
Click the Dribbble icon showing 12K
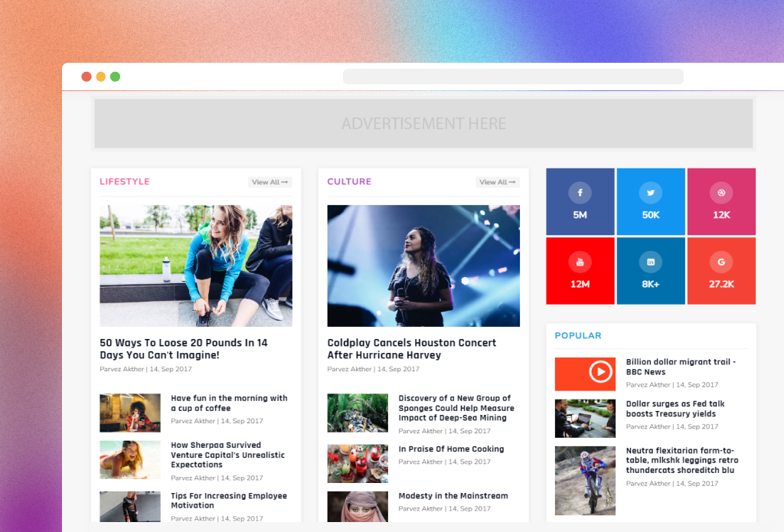[721, 193]
